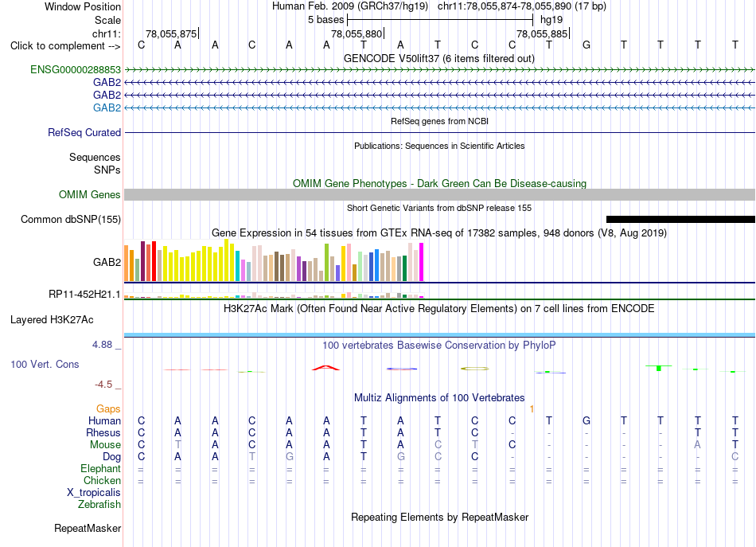Image resolution: width=756 pixels, height=547 pixels.
Task: Click the orange 1 gap count marker
Action: pos(532,409)
